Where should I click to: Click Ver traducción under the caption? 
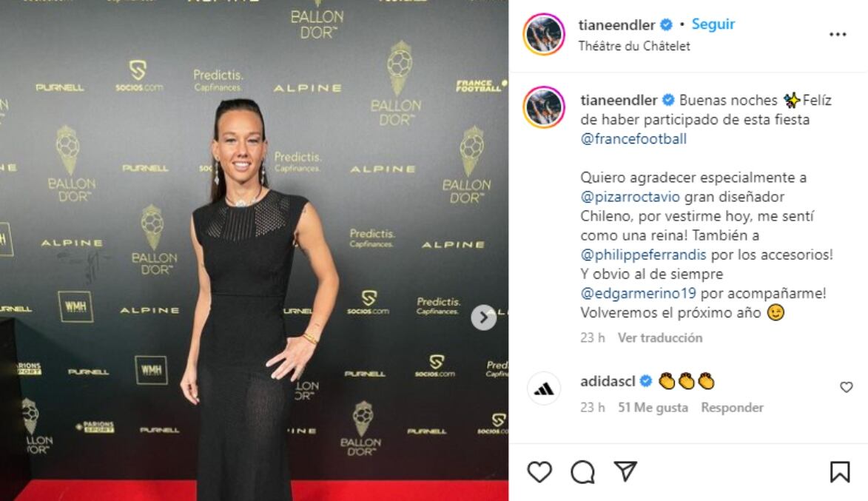pos(660,337)
